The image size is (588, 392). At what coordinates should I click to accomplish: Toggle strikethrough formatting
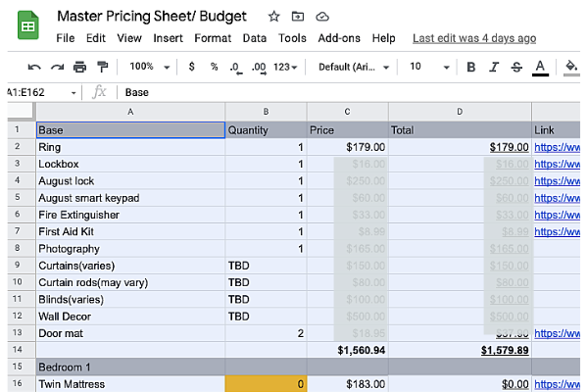pyautogui.click(x=515, y=67)
